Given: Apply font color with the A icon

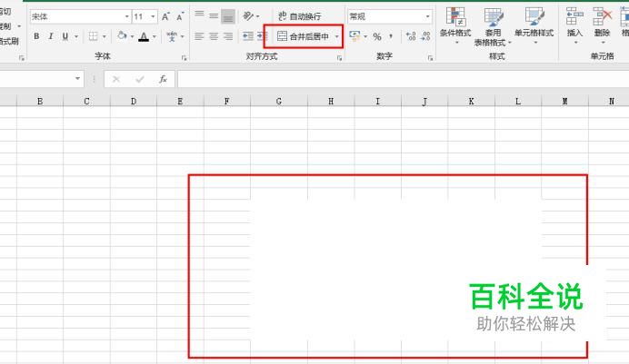Looking at the screenshot, I should (x=144, y=37).
